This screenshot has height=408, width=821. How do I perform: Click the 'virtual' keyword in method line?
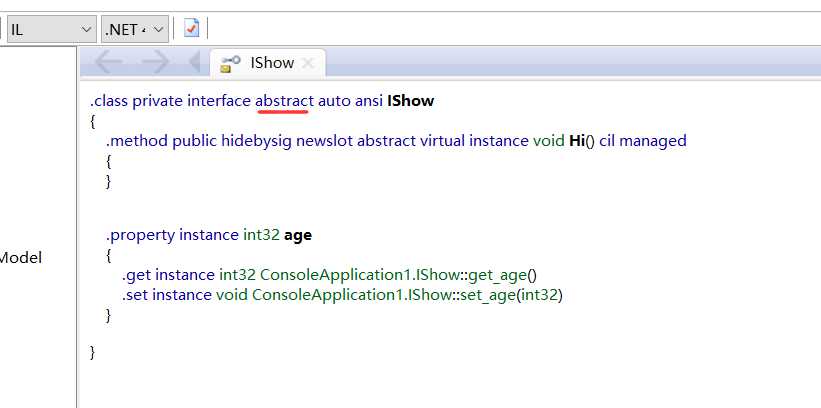(442, 141)
